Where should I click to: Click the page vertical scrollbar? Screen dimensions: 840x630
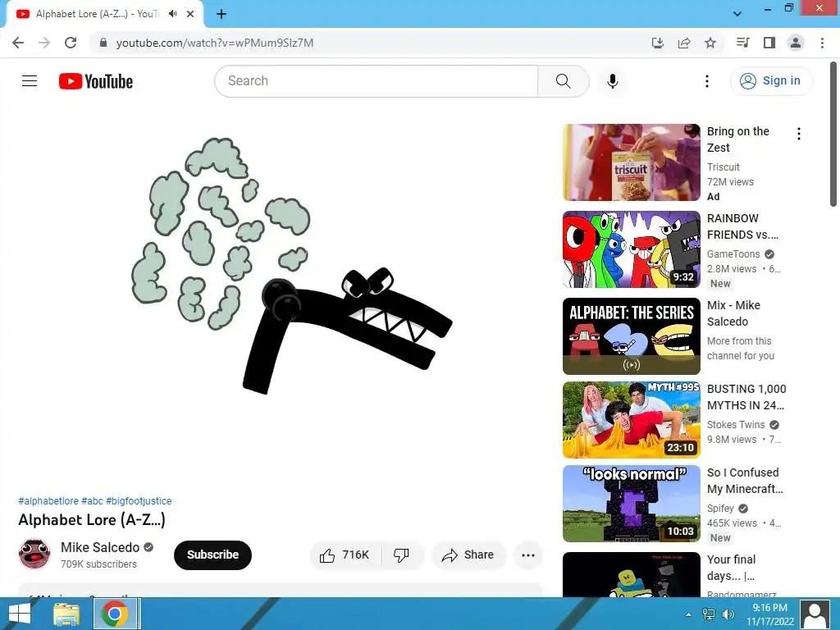click(x=833, y=134)
